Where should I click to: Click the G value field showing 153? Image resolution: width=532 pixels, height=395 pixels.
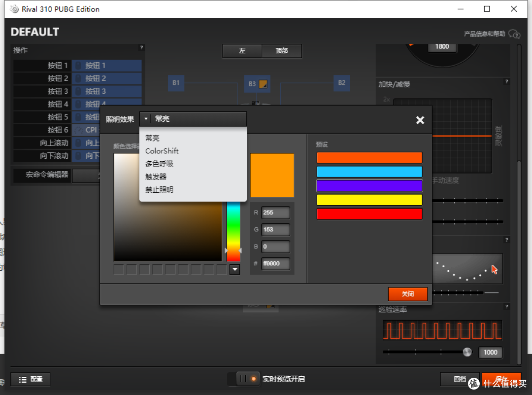click(x=275, y=230)
